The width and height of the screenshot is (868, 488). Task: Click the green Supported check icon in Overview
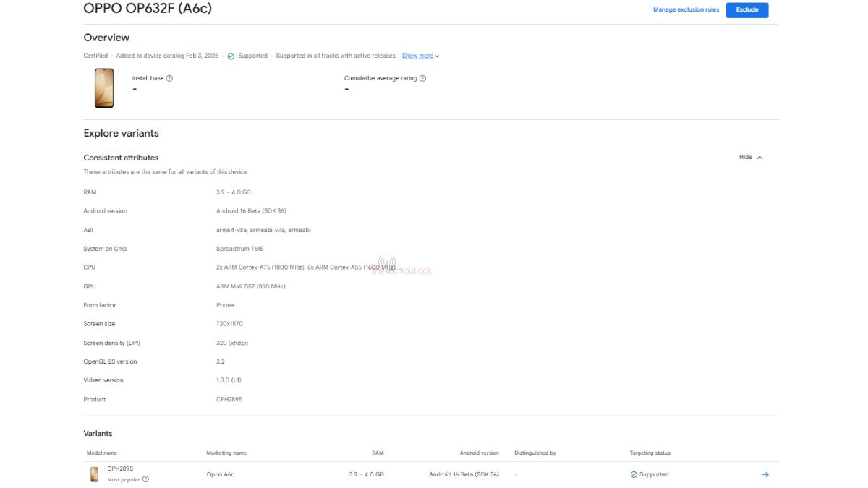coord(230,55)
